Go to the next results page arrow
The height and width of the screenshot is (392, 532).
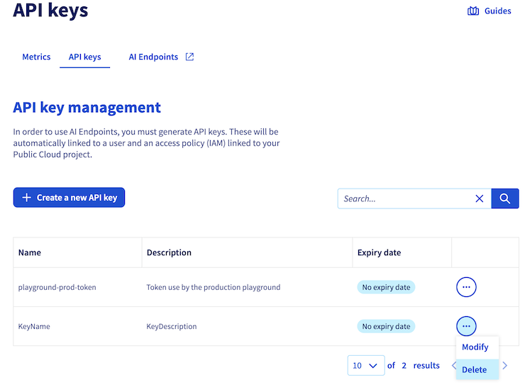[505, 366]
